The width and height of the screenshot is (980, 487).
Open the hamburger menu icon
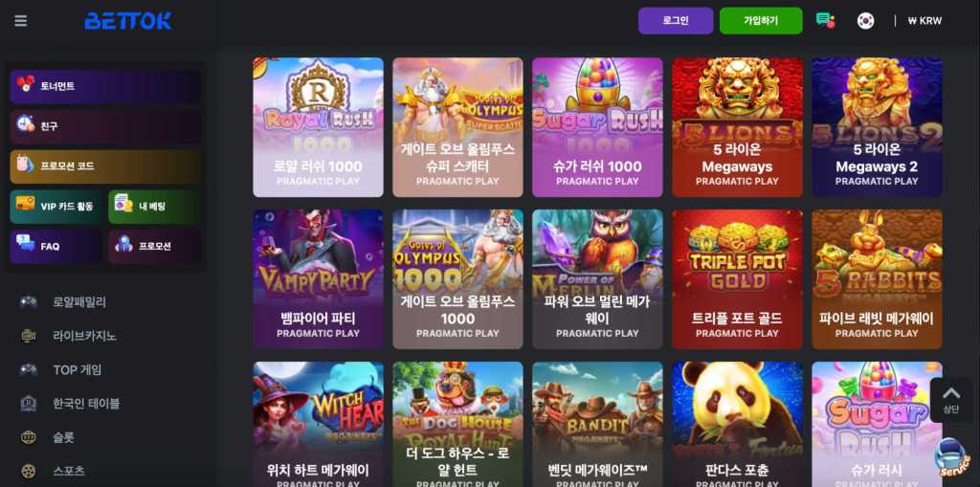point(21,21)
